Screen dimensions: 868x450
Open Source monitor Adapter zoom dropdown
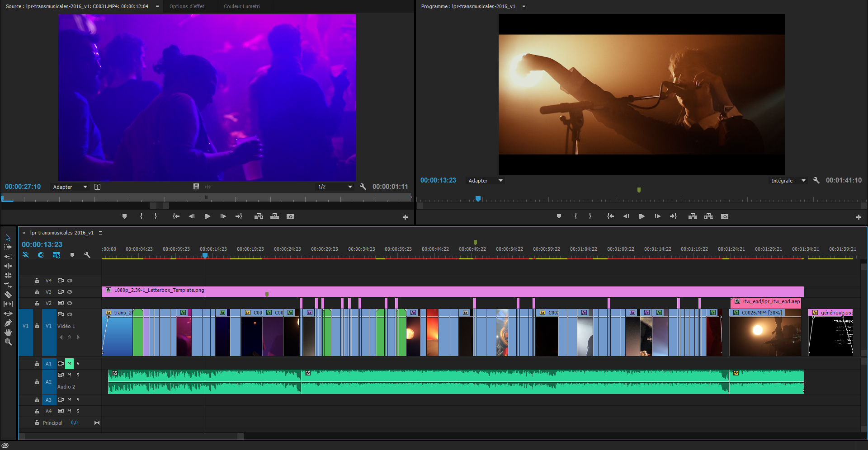70,187
